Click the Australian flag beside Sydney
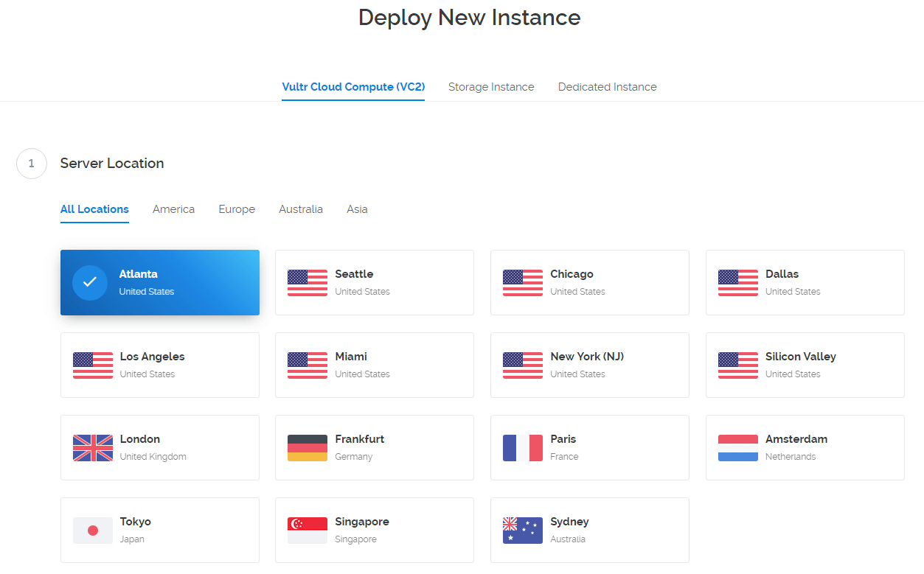924x574 pixels. [x=523, y=531]
